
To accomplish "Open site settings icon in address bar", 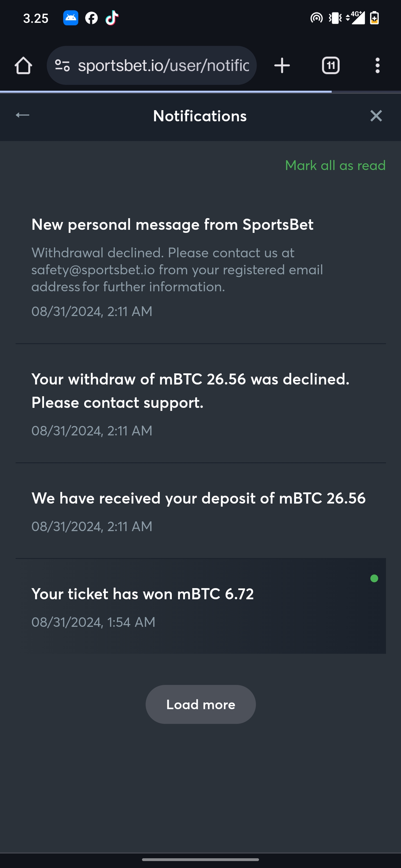I will (x=62, y=65).
